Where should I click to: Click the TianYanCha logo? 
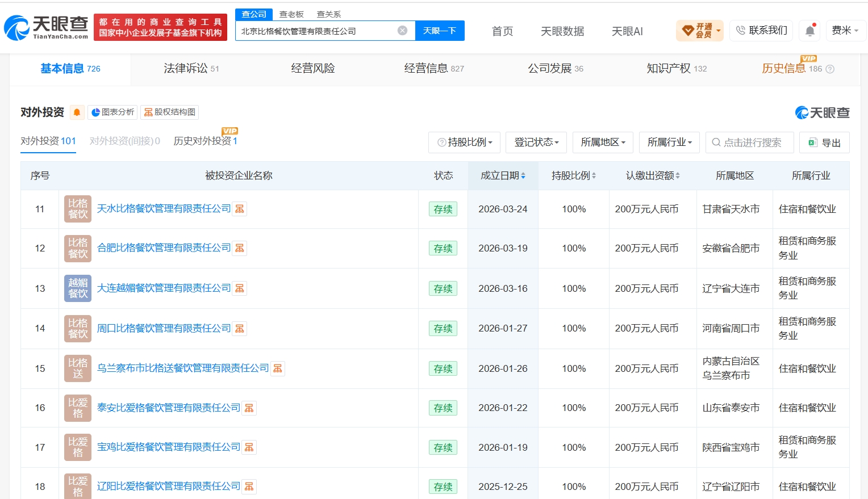click(46, 27)
